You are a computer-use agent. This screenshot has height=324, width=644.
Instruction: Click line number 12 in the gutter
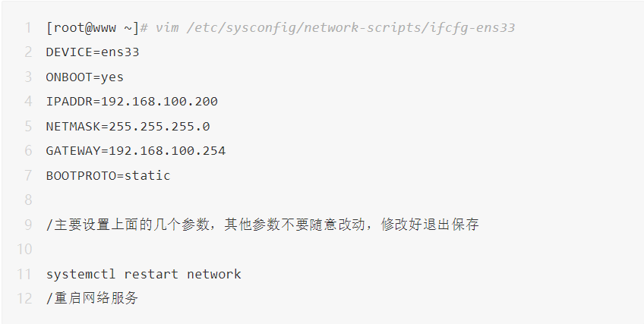[25, 298]
